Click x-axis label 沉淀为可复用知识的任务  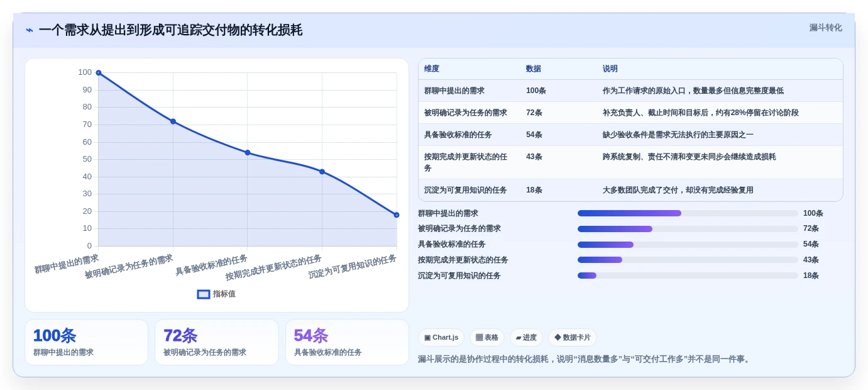point(353,267)
